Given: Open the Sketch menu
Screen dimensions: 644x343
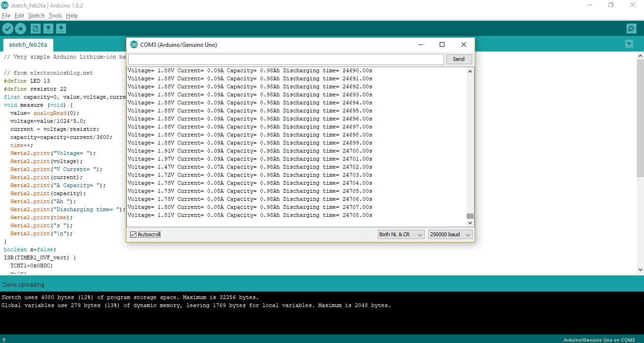Looking at the screenshot, I should (36, 16).
